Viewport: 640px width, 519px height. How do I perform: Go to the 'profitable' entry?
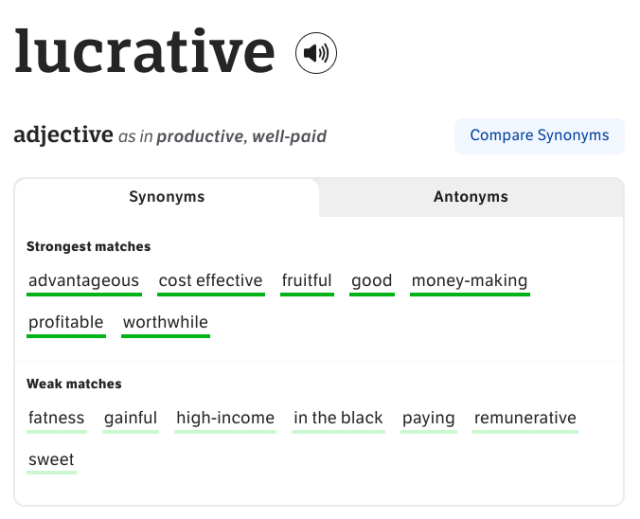(66, 324)
